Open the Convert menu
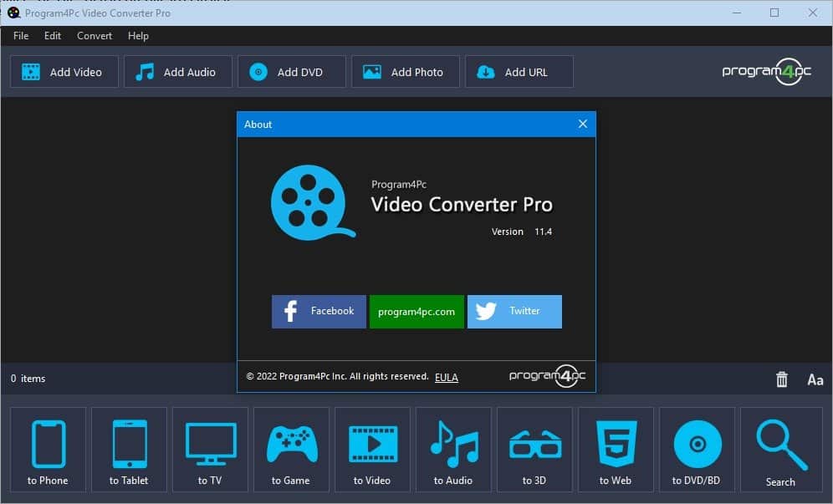 pos(95,36)
